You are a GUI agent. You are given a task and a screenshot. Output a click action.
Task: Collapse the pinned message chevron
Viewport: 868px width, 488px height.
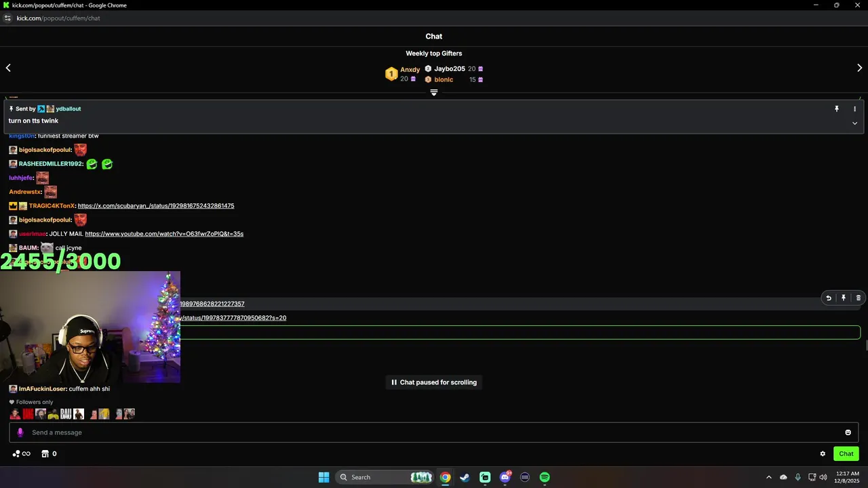coord(854,123)
